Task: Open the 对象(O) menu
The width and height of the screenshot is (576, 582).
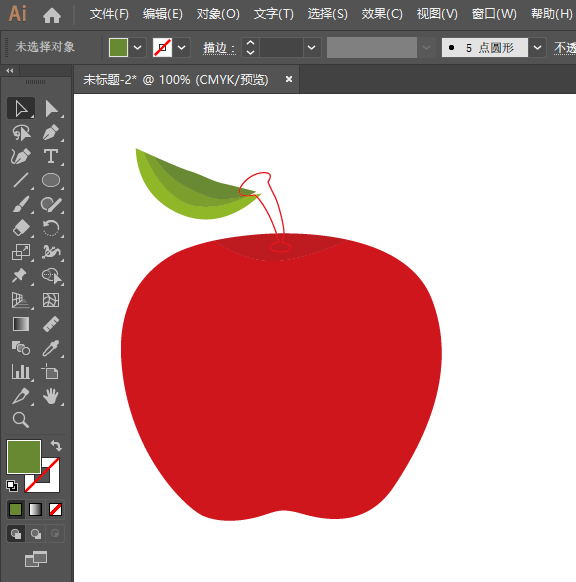Action: pos(218,14)
